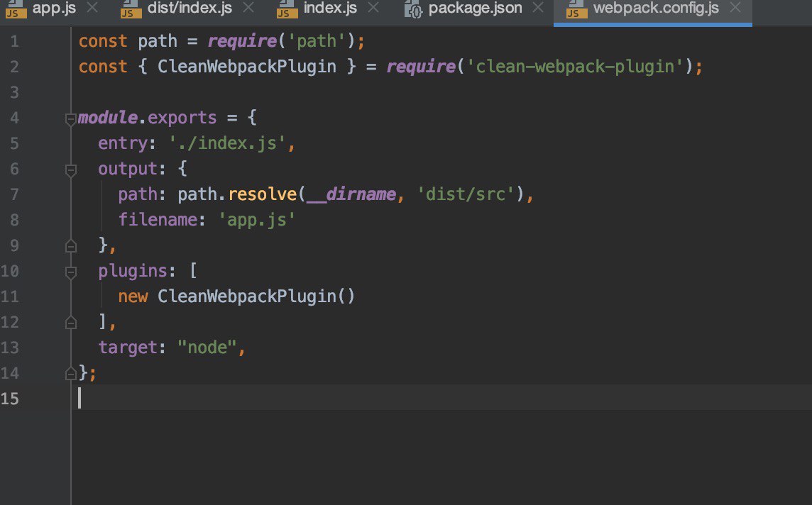Click the entry property key
Image resolution: width=812 pixels, height=505 pixels.
click(x=123, y=143)
